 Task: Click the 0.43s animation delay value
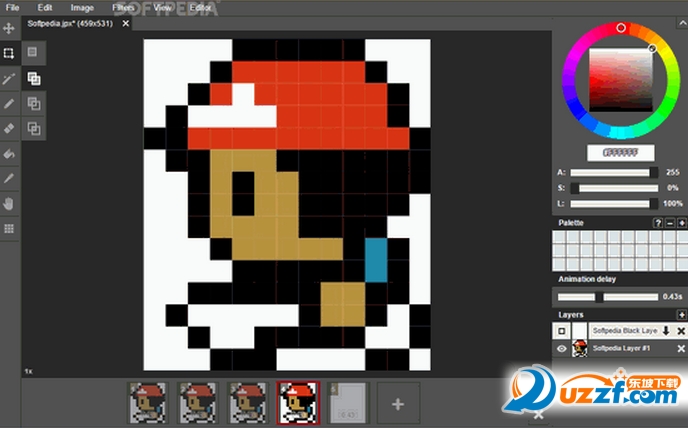(672, 297)
